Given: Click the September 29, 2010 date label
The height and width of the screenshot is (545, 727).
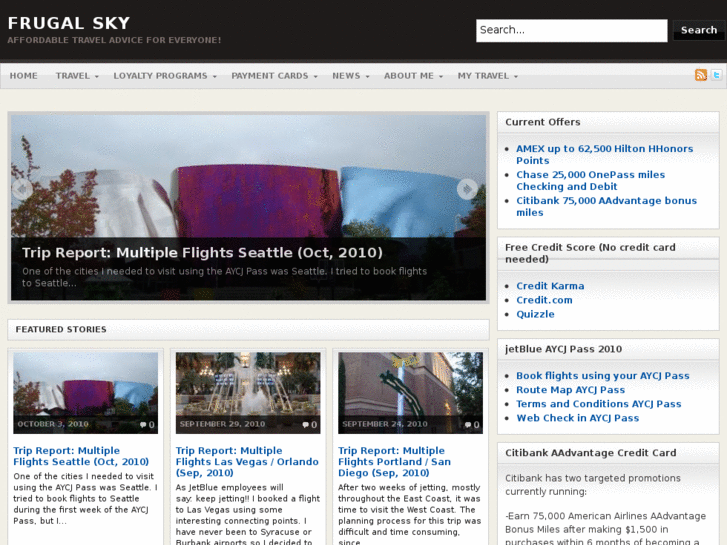Looking at the screenshot, I should tap(223, 424).
